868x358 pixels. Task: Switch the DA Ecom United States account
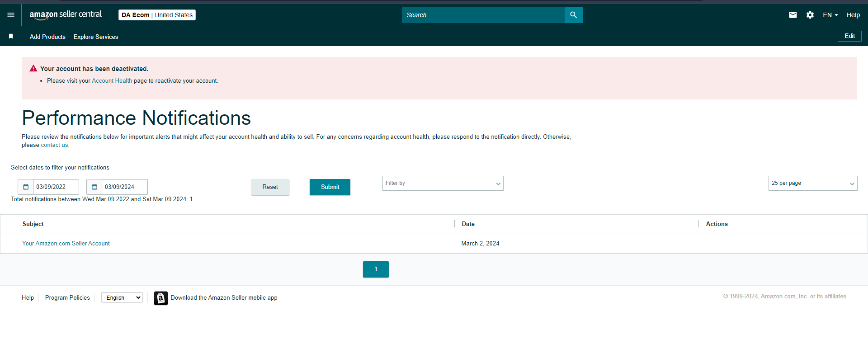(x=157, y=15)
